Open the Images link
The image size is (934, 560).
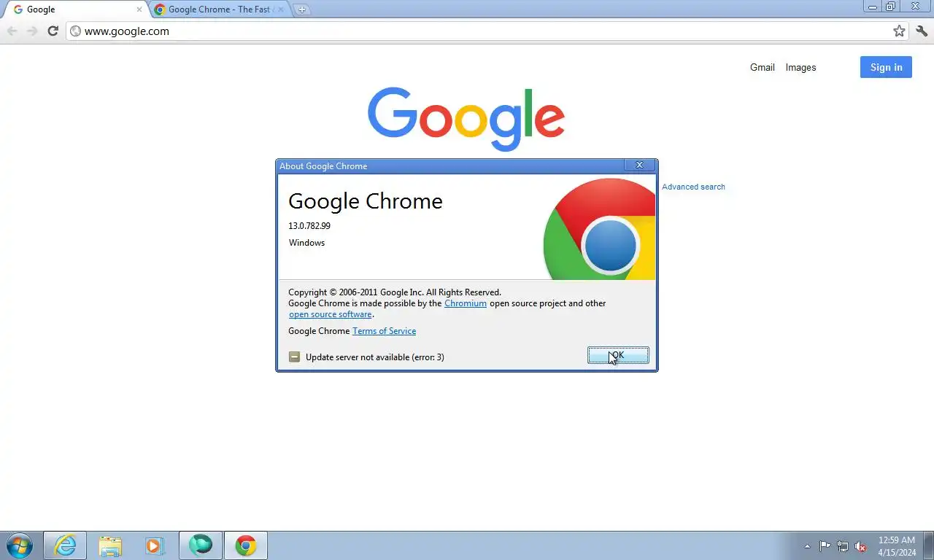point(800,67)
